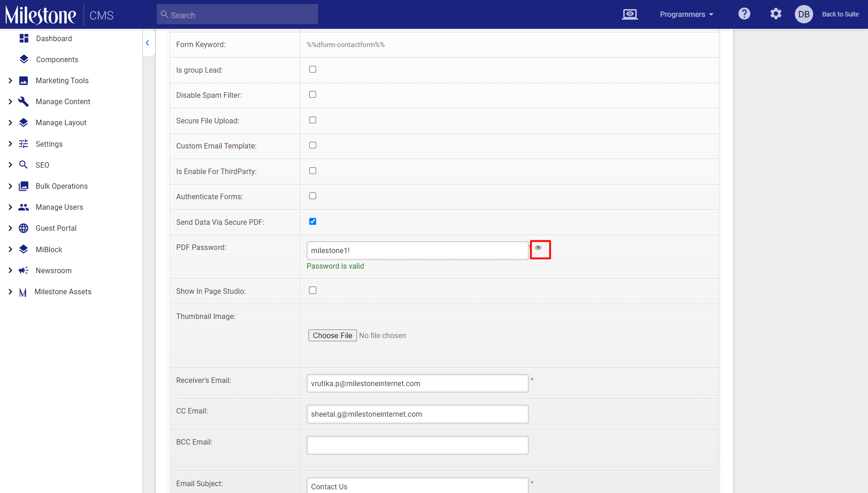
Task: Click the SEO magnifier icon
Action: click(x=24, y=165)
